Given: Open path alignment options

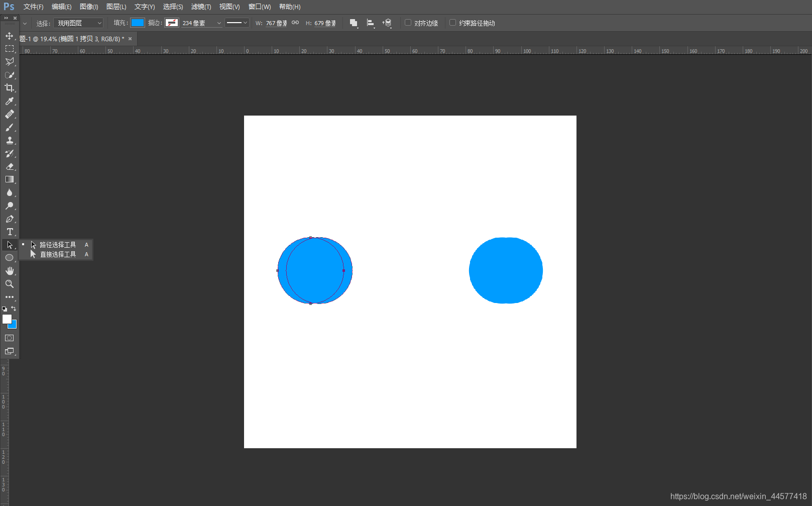Looking at the screenshot, I should (x=370, y=23).
